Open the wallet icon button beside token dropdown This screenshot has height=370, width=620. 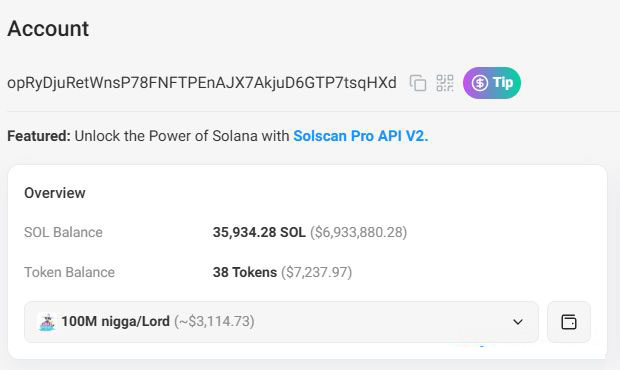(569, 322)
